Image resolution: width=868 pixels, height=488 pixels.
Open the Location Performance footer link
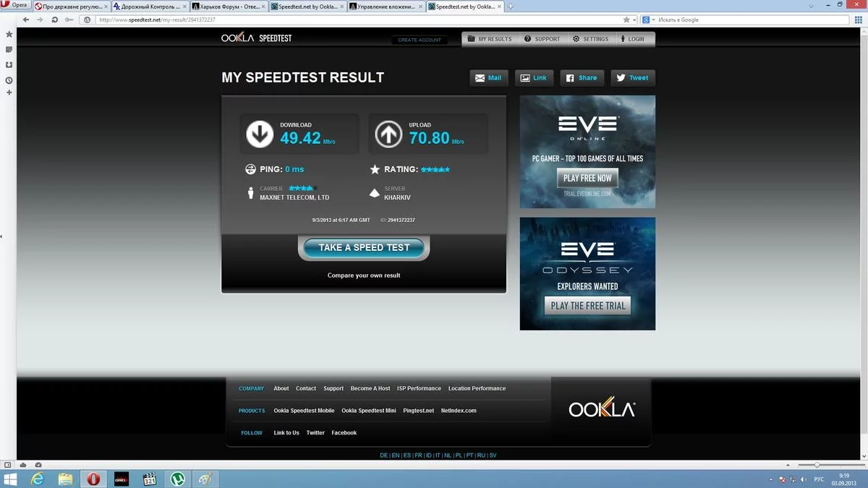pos(477,389)
